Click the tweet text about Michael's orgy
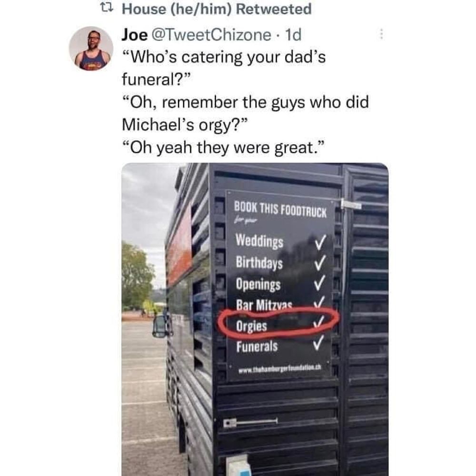476x476 pixels. click(x=245, y=114)
